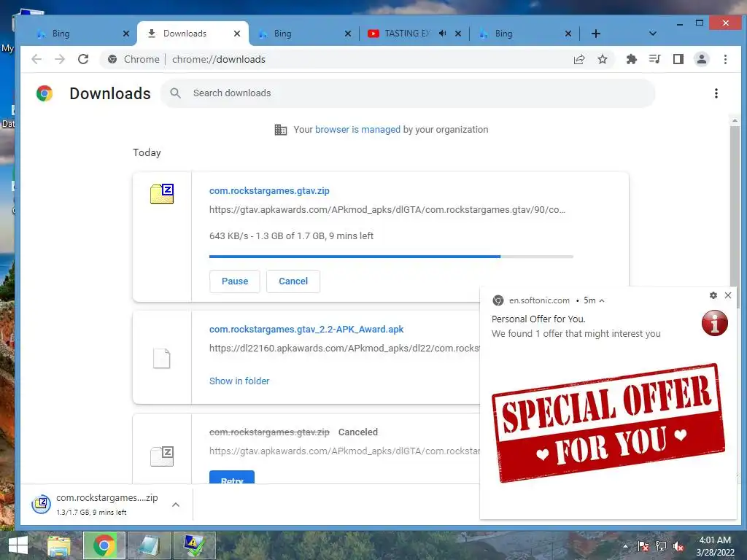Click the Chrome taskbar icon
The image size is (747, 560).
click(104, 545)
